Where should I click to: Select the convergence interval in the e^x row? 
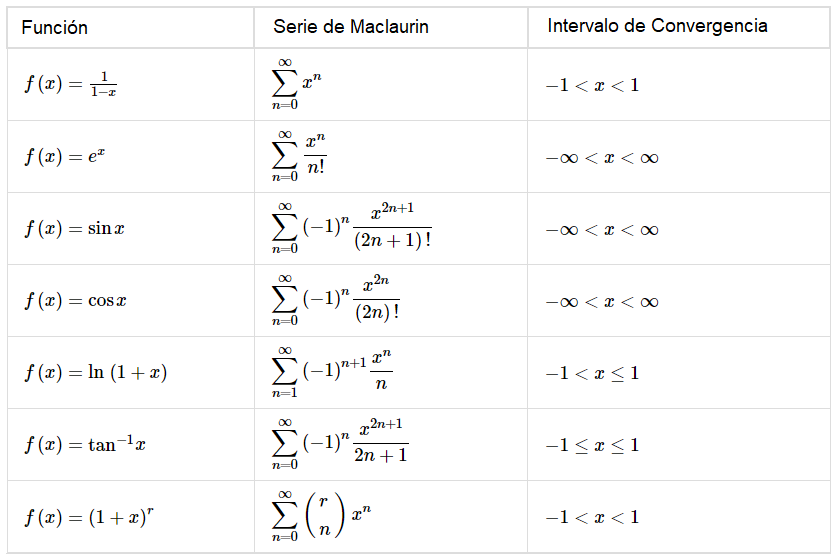point(602,157)
